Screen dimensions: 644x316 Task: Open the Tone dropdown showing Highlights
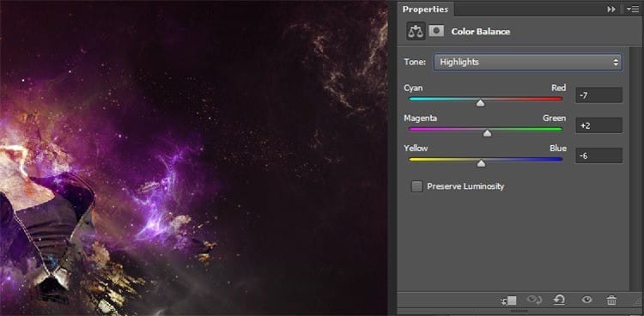pyautogui.click(x=527, y=62)
